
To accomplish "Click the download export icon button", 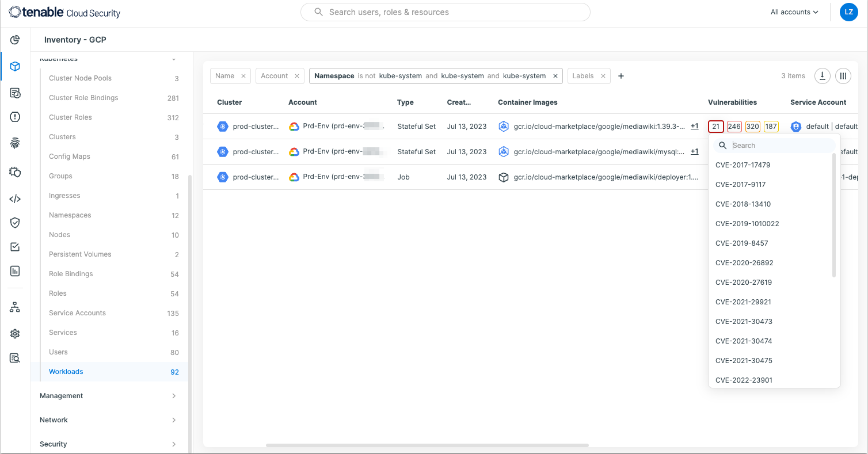I will point(822,76).
